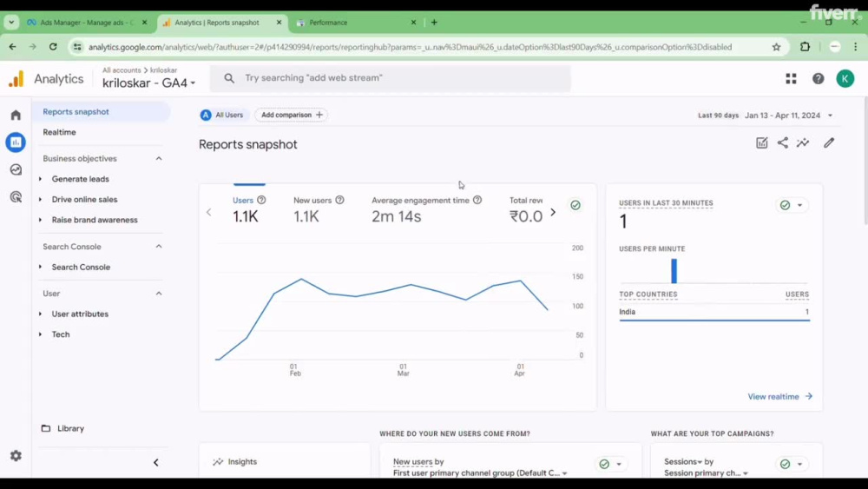Open the Insights sparkline icon in header
The width and height of the screenshot is (868, 489).
pyautogui.click(x=803, y=143)
